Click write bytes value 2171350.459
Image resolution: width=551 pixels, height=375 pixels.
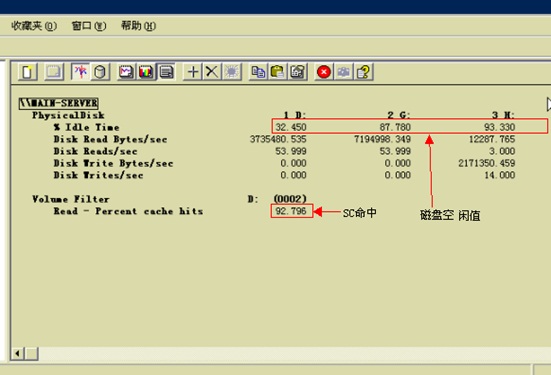tap(487, 163)
